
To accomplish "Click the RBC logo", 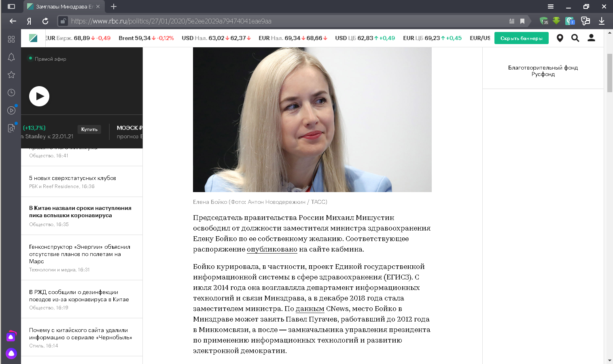I will 33,38.
